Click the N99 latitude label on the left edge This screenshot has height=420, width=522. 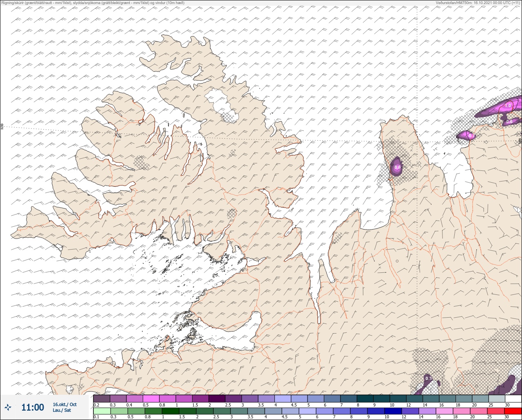2,127
